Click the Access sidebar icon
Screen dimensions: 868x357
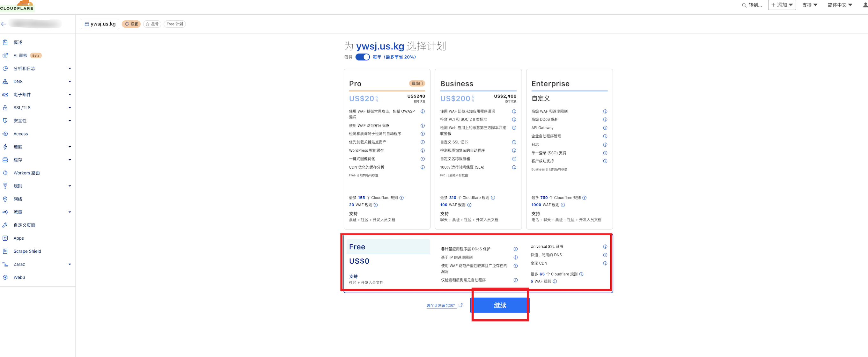pyautogui.click(x=5, y=134)
